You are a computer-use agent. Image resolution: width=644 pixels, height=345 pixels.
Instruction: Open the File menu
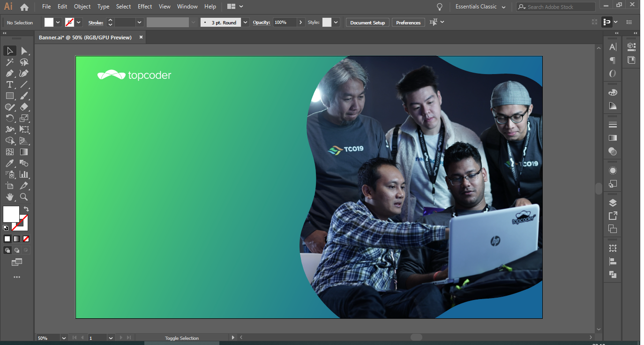point(46,7)
